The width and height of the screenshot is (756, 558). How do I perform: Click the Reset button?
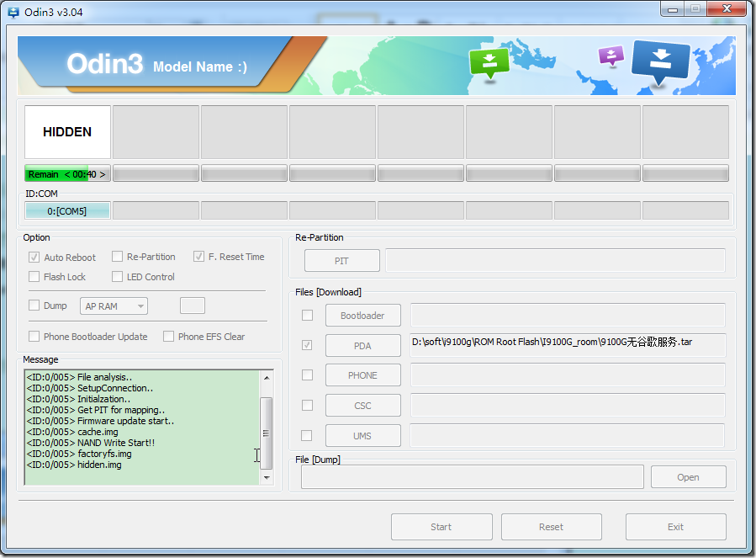click(x=552, y=527)
